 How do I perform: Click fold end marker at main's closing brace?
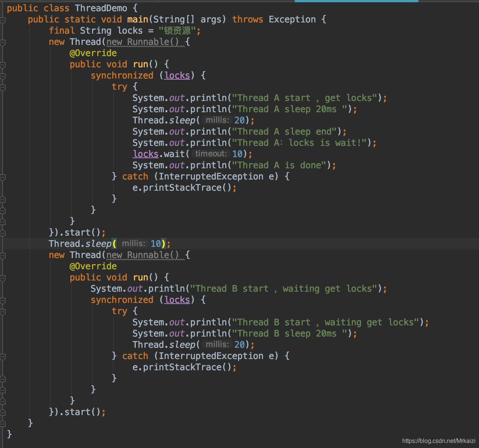(3, 423)
